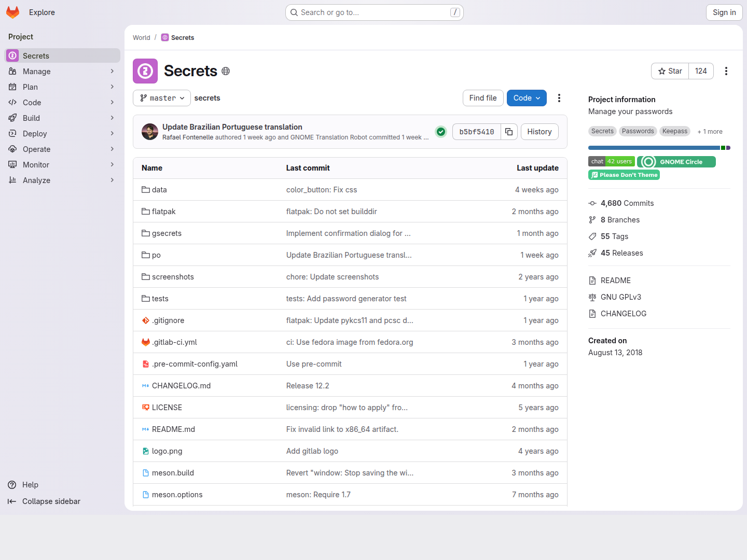Copy commit SHA b5bf5410 to clipboard
The width and height of the screenshot is (747, 560).
pos(509,132)
